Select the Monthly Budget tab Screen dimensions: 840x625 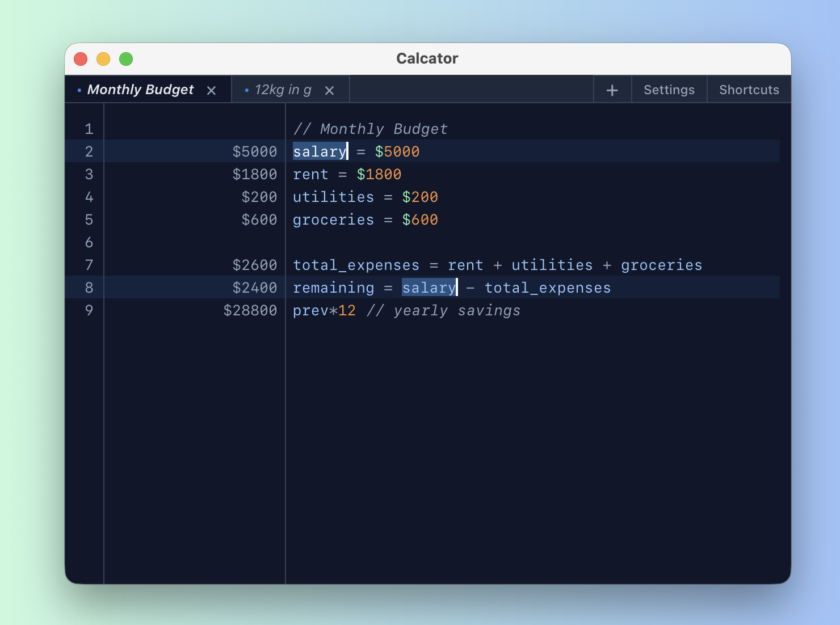click(x=141, y=89)
